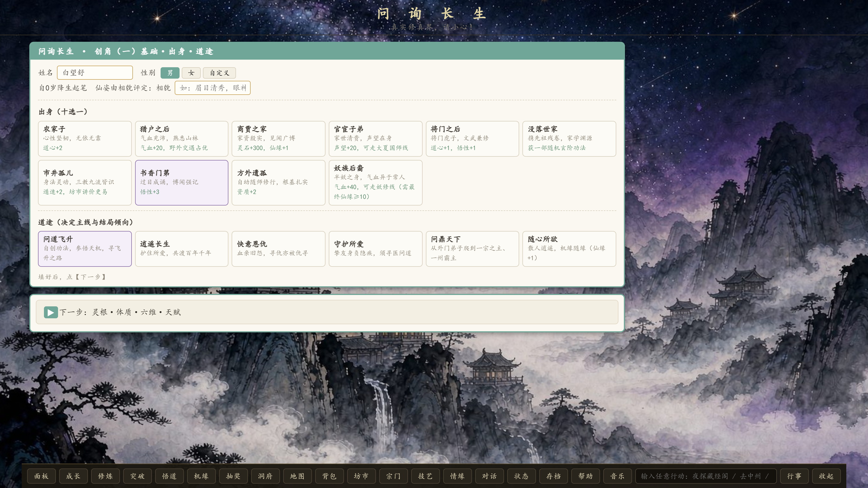Click the 姓名 name input field
The width and height of the screenshot is (868, 488).
click(95, 73)
